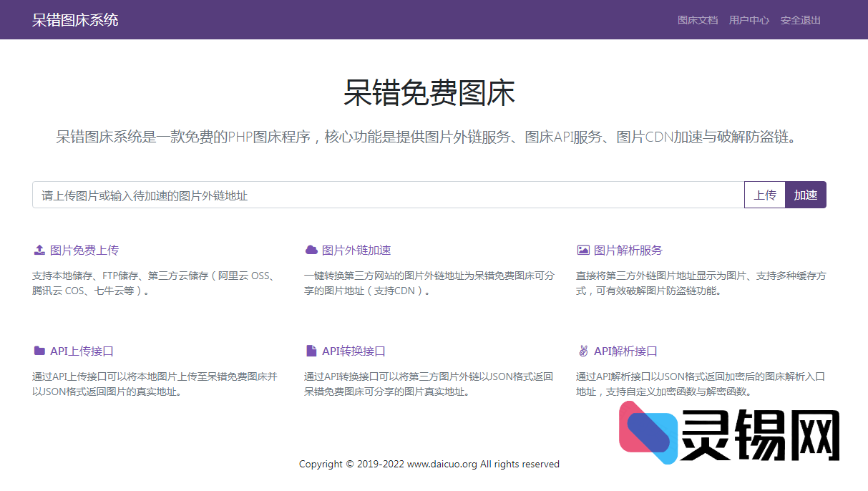This screenshot has height=491, width=868.
Task: Click the upload icon beside 图片免费上传
Action: [x=39, y=249]
